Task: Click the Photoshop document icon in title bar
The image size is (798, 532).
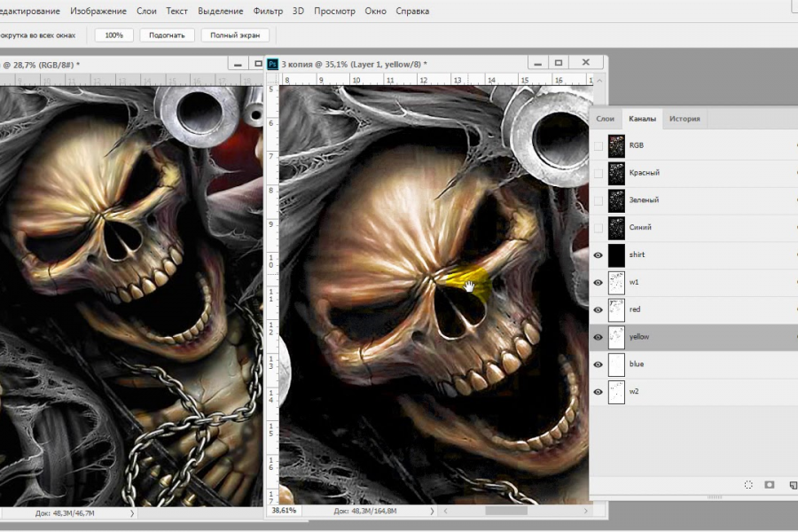Action: coord(273,64)
